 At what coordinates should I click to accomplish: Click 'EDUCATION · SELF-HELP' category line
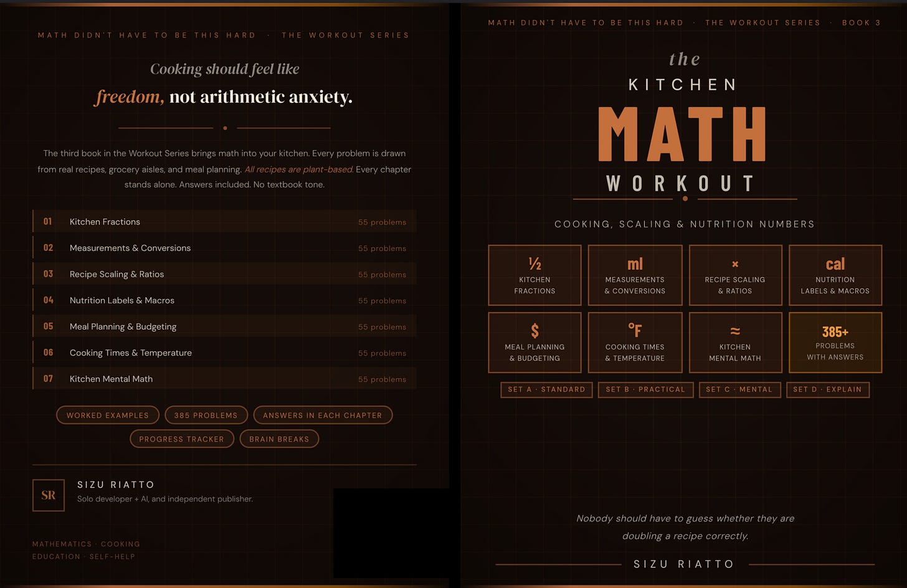(83, 557)
